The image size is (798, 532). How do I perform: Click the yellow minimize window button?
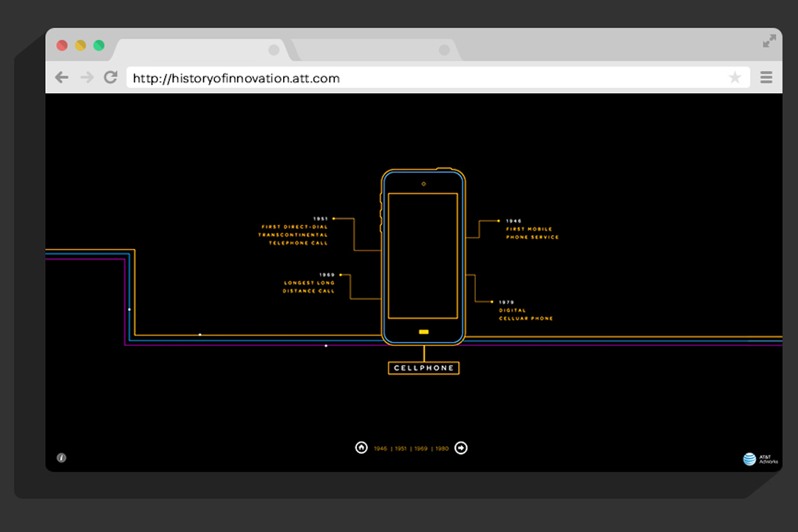[x=81, y=45]
